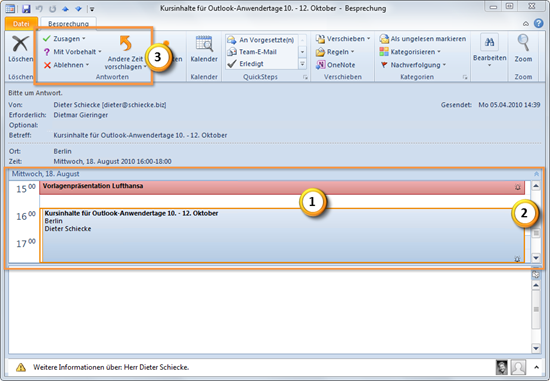
Task: Open the Datei file tab
Action: (x=21, y=24)
